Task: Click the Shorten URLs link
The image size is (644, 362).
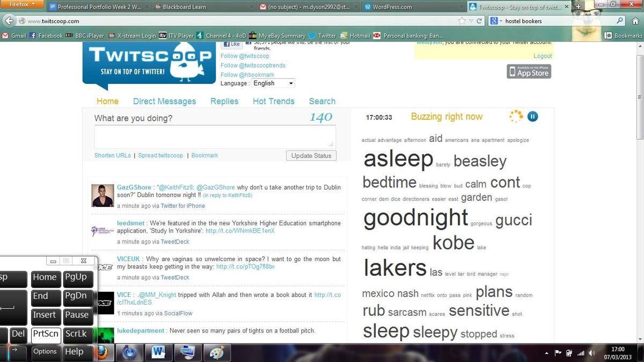Action: (x=112, y=155)
